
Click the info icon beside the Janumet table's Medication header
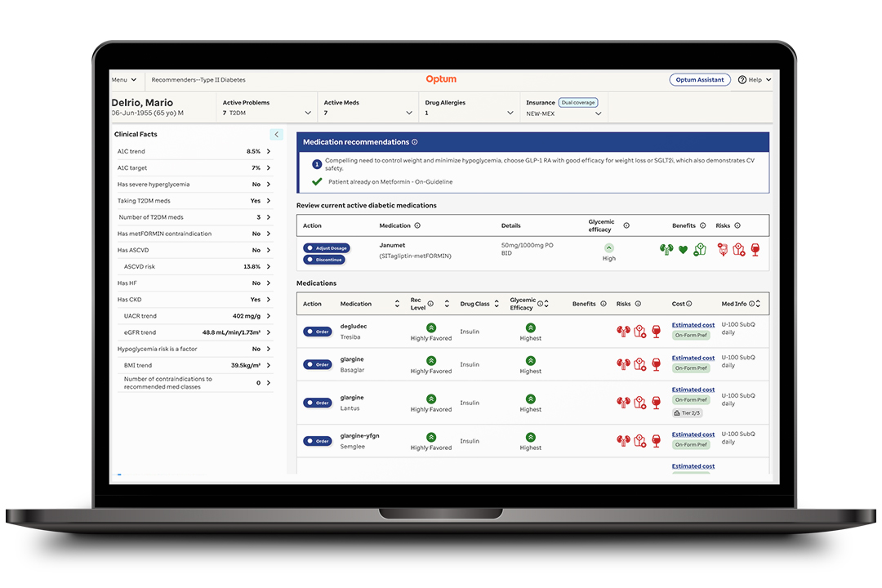pos(417,225)
